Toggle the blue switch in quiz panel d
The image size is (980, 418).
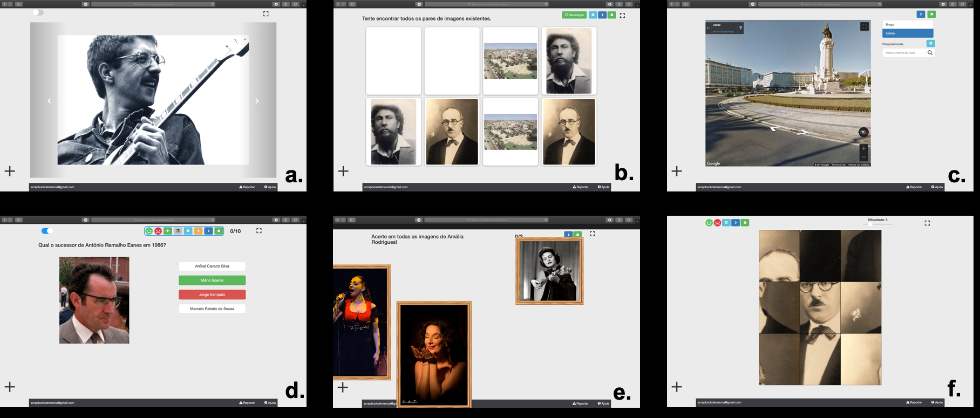coord(47,231)
